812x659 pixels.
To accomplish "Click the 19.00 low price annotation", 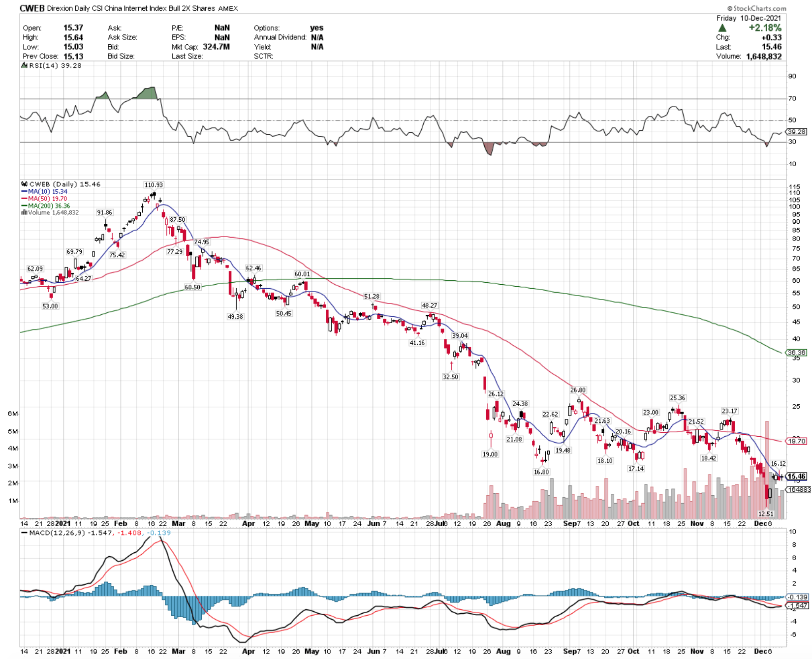I will click(490, 454).
